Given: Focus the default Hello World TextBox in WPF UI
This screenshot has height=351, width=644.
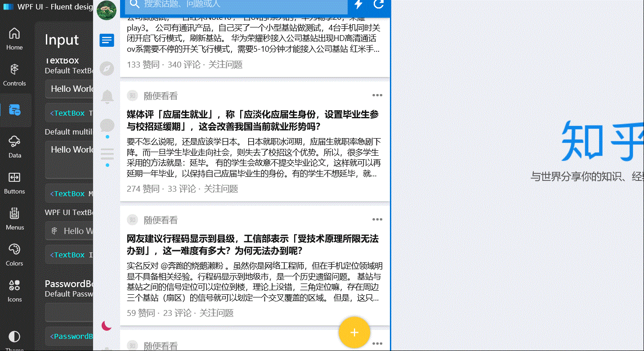Looking at the screenshot, I should click(x=69, y=89).
